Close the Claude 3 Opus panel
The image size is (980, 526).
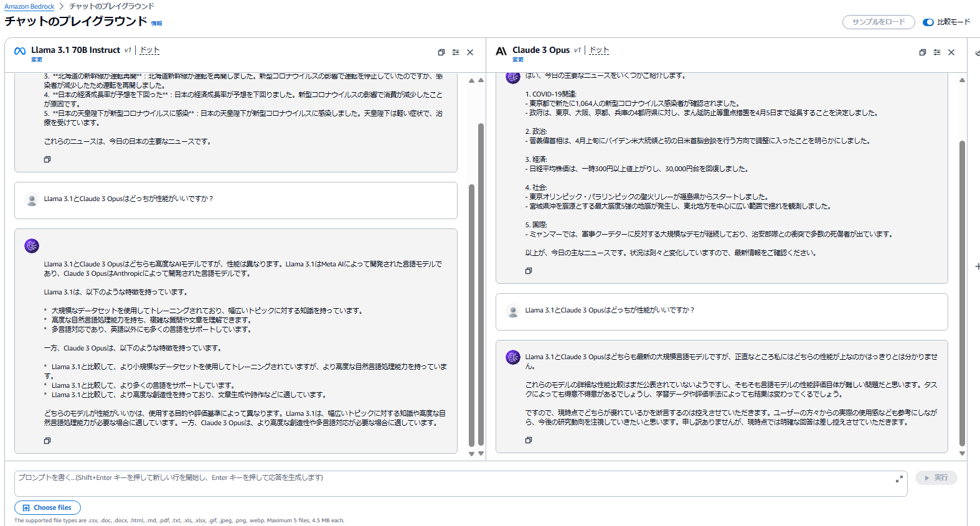(x=951, y=52)
